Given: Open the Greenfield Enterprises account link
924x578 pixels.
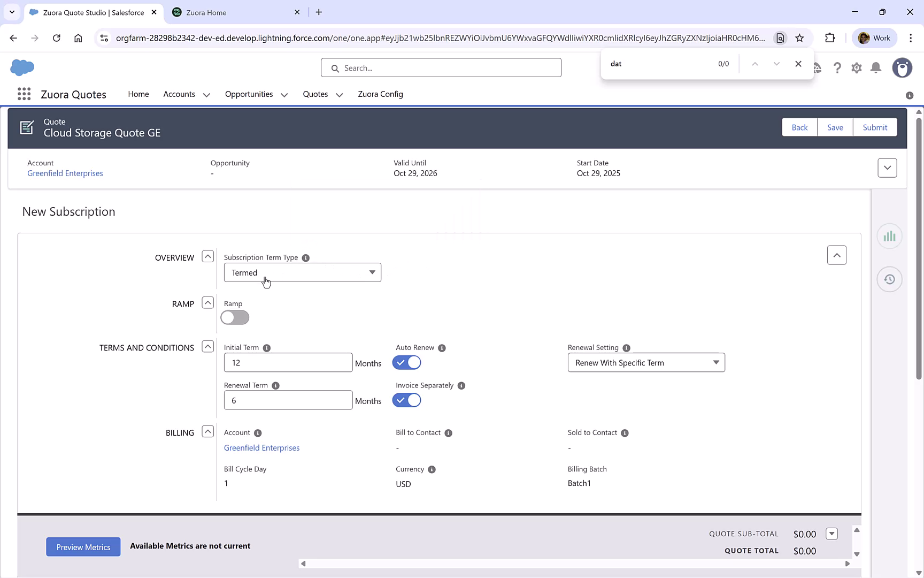Looking at the screenshot, I should pos(65,173).
